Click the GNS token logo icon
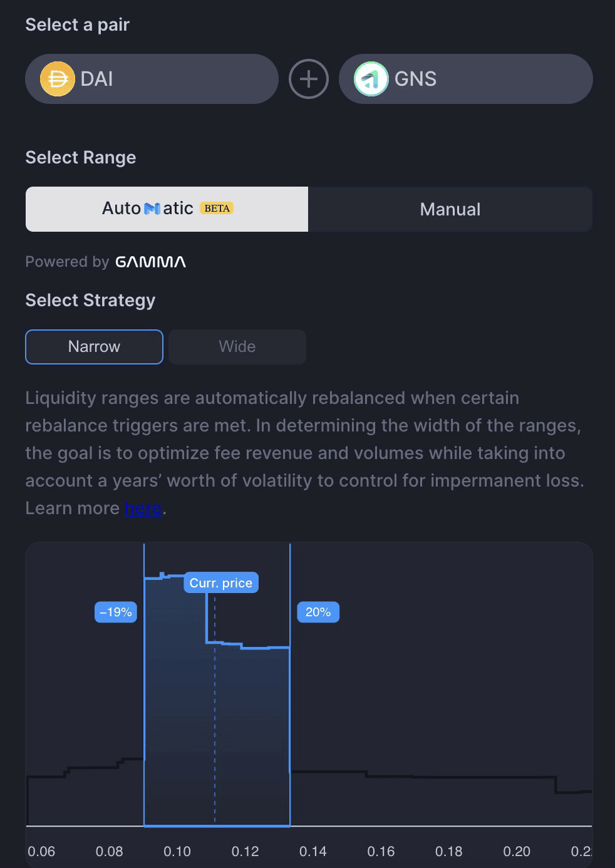This screenshot has height=868, width=615. click(371, 79)
